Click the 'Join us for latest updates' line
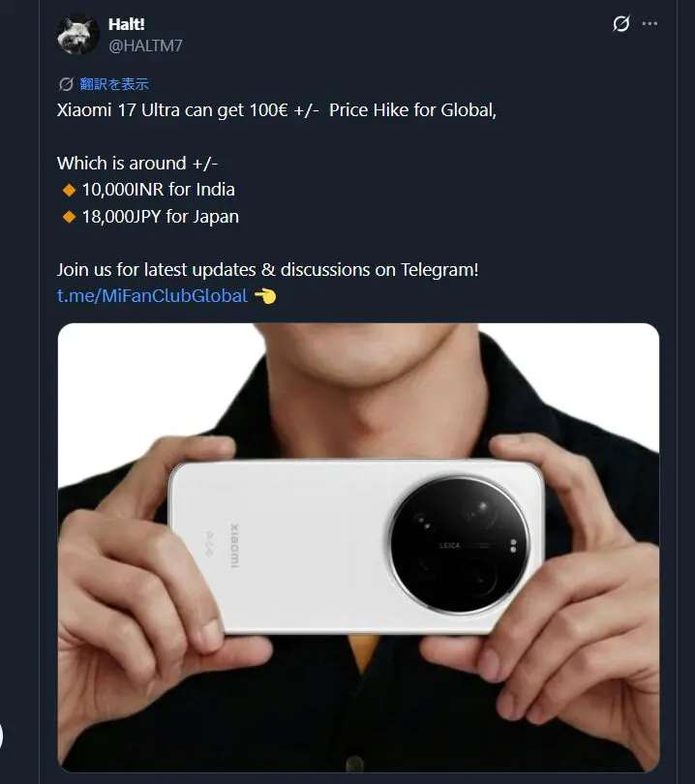This screenshot has width=695, height=784. 267,270
